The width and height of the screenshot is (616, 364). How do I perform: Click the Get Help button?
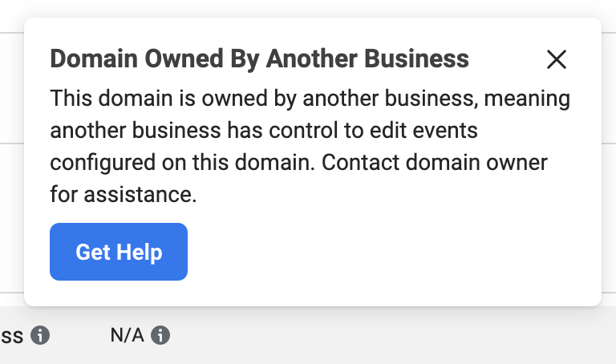click(119, 252)
